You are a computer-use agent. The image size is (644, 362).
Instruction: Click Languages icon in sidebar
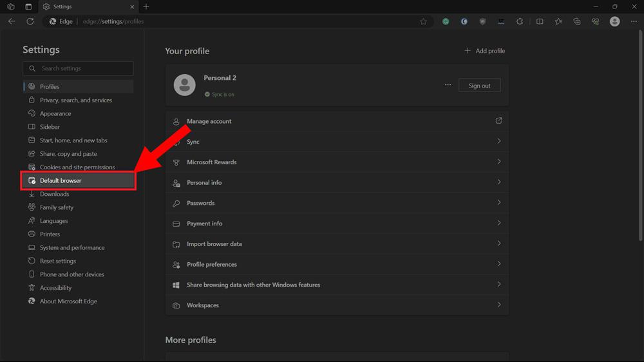coord(32,221)
